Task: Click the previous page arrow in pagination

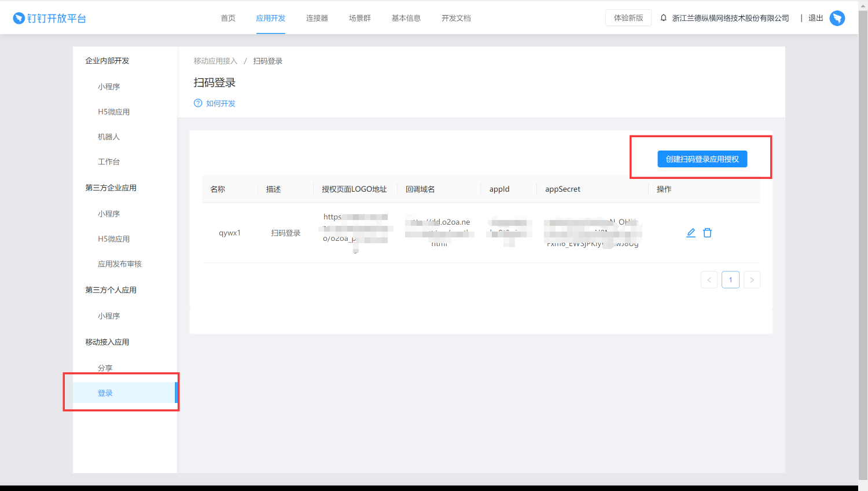Action: click(709, 279)
